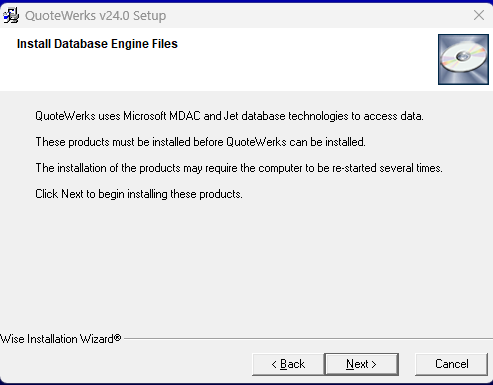Cancel the QuoteWerks installation
This screenshot has height=385, width=493.
pos(452,364)
